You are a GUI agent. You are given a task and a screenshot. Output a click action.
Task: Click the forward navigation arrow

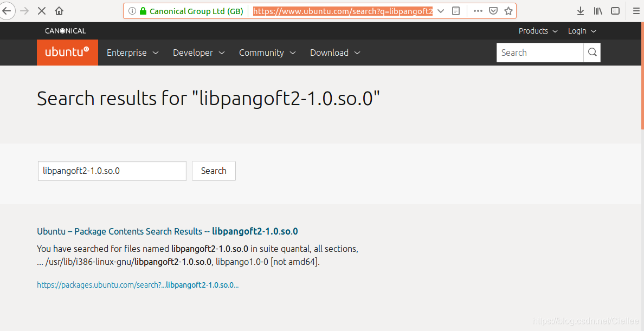[24, 11]
